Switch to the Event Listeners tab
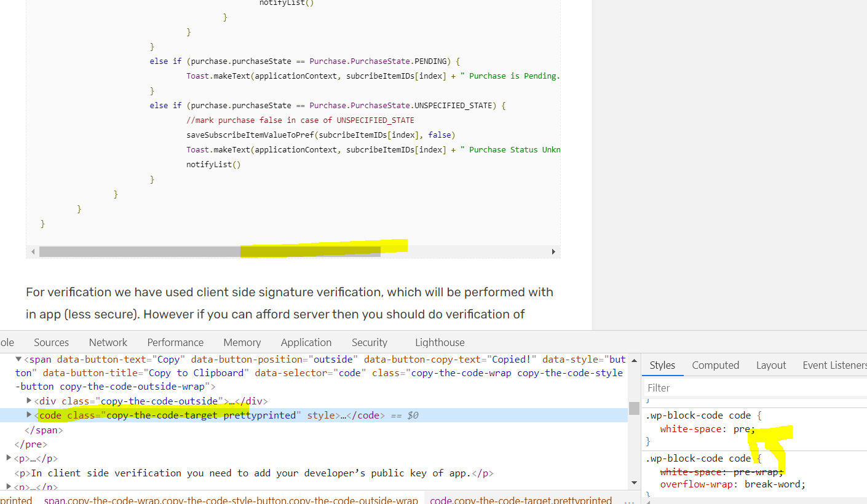 pos(834,365)
